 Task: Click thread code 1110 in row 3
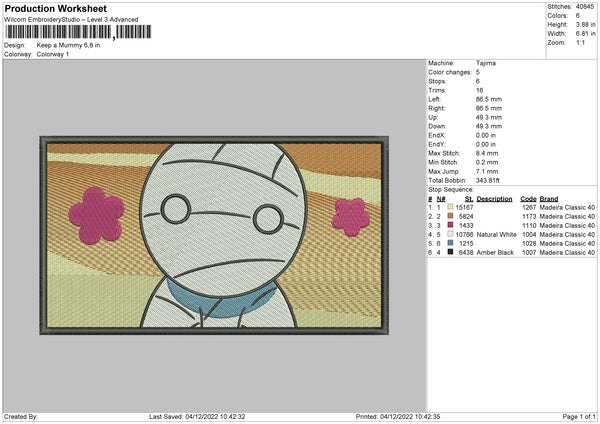click(529, 225)
